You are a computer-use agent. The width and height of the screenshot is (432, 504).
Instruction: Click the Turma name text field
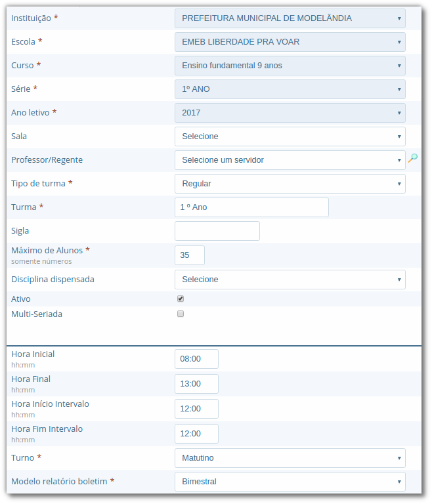pyautogui.click(x=251, y=207)
